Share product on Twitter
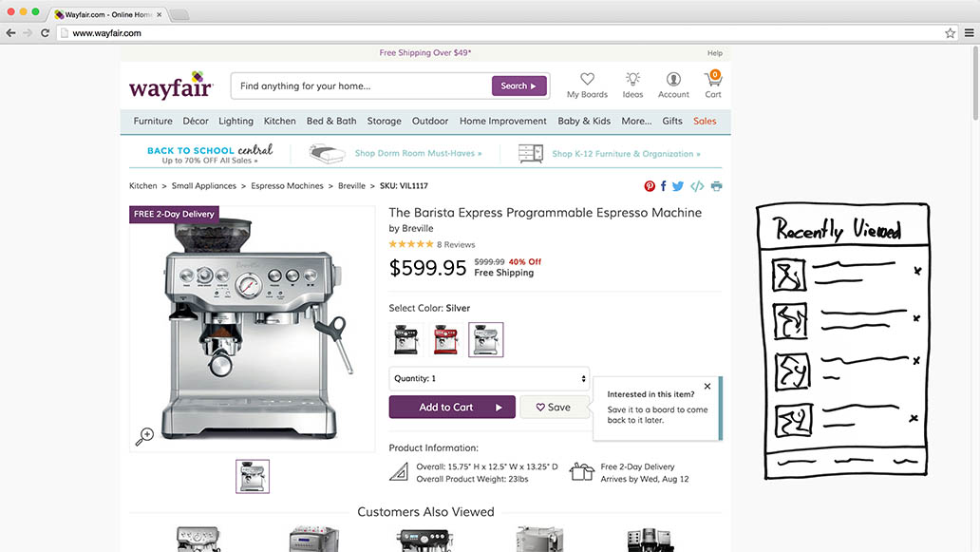980x552 pixels. 678,186
